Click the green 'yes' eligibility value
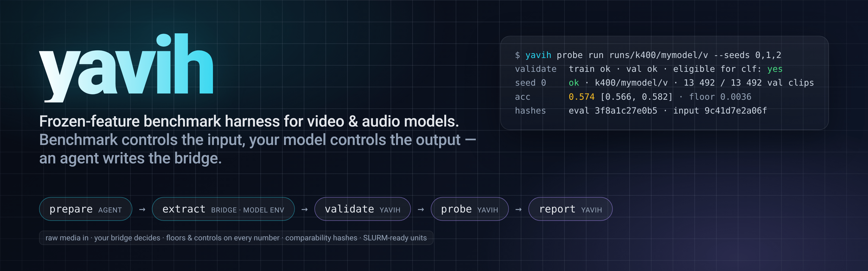Viewport: 868px width, 271px height. 775,69
